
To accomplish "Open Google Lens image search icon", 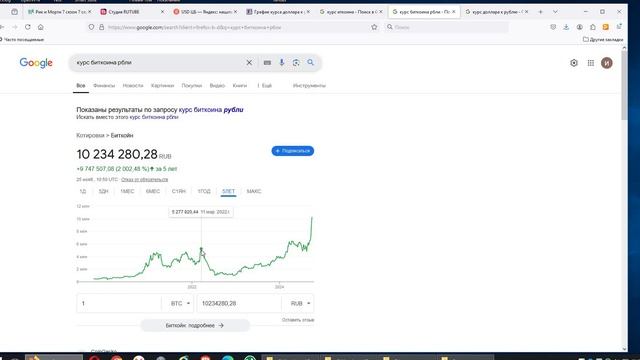I will (296, 63).
